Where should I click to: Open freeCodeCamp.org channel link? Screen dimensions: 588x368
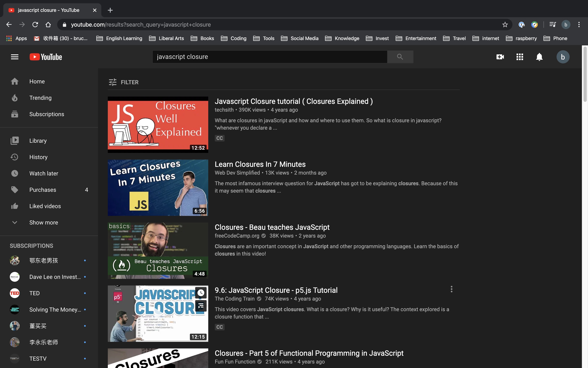pos(237,236)
